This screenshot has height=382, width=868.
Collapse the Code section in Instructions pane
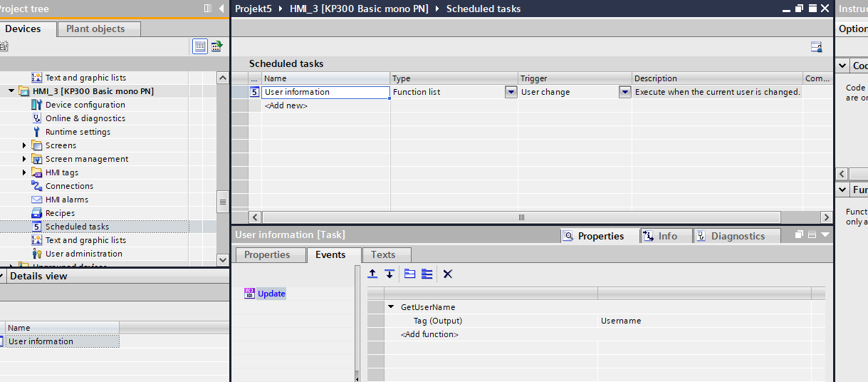(x=843, y=66)
